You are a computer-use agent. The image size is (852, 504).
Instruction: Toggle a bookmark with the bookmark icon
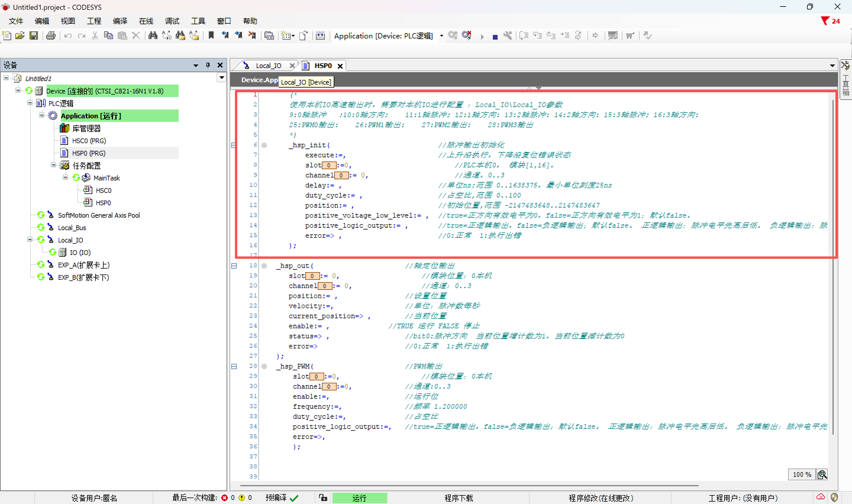click(x=211, y=35)
